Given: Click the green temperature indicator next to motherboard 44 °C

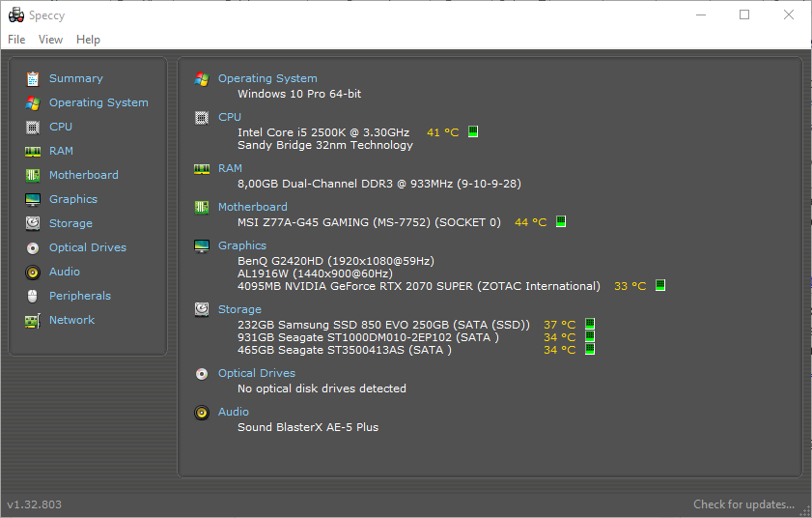Looking at the screenshot, I should pos(560,221).
